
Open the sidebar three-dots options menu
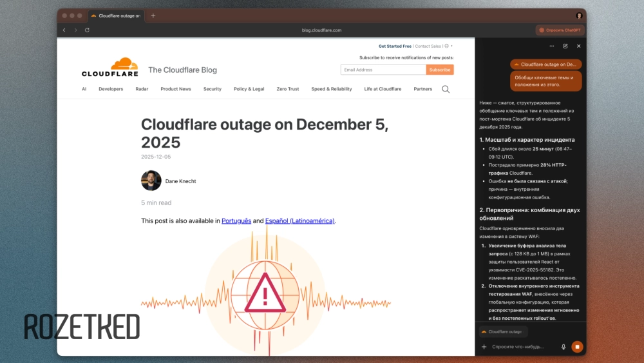pos(552,46)
